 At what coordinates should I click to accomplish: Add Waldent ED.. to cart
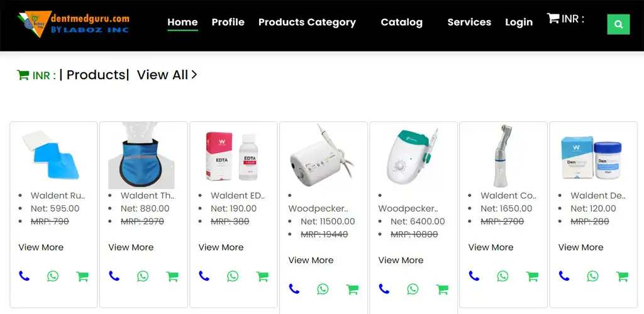point(262,276)
